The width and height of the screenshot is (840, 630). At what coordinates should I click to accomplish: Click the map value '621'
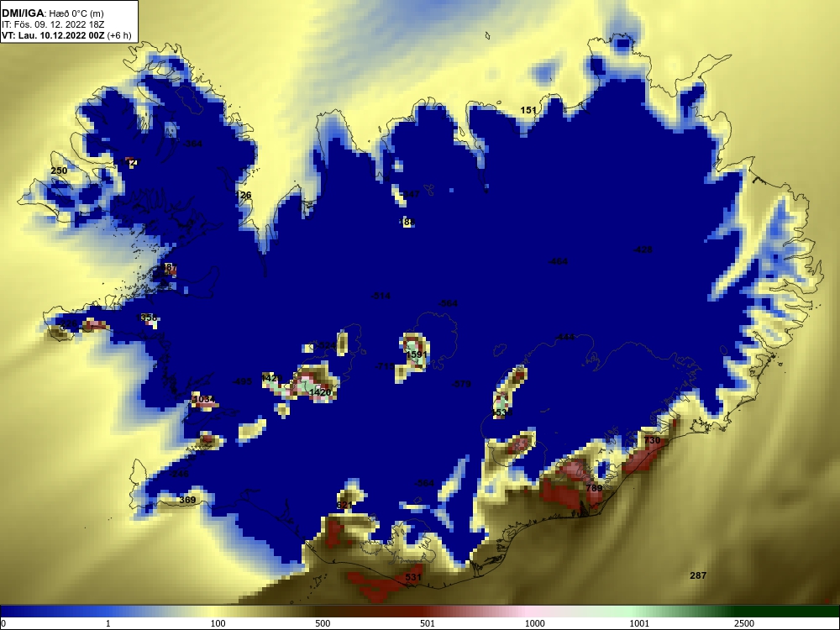344,505
